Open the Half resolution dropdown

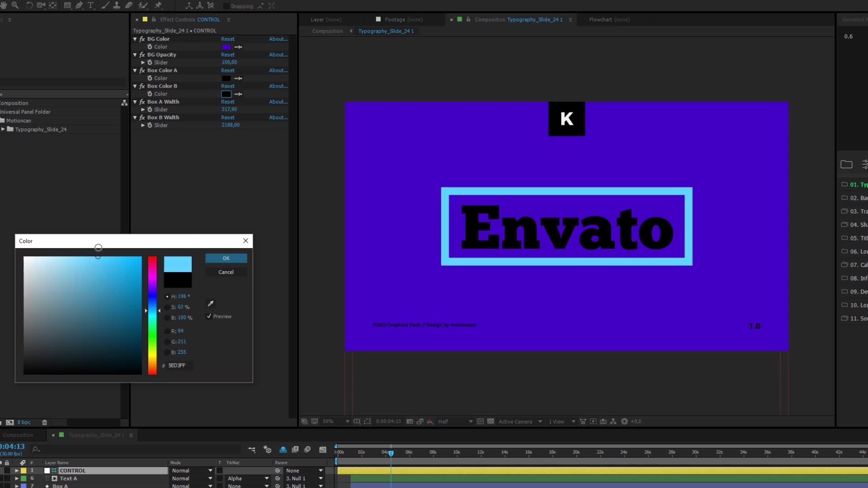[455, 421]
